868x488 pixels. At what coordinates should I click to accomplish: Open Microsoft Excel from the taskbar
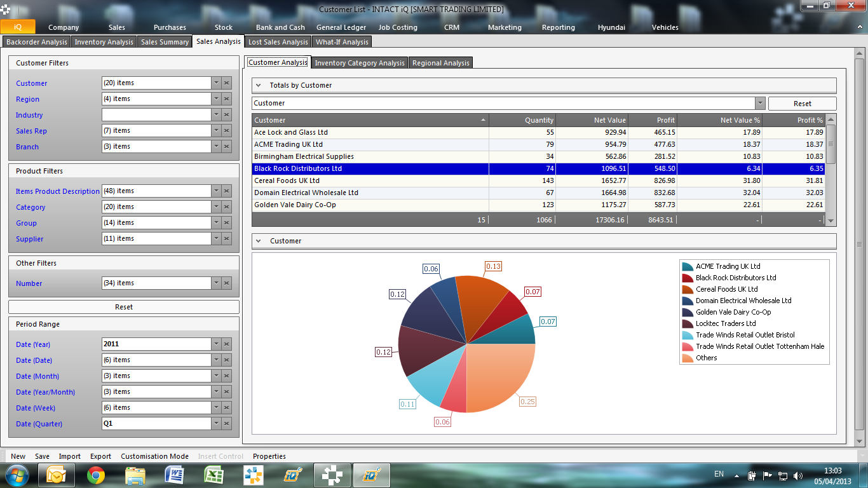(214, 475)
